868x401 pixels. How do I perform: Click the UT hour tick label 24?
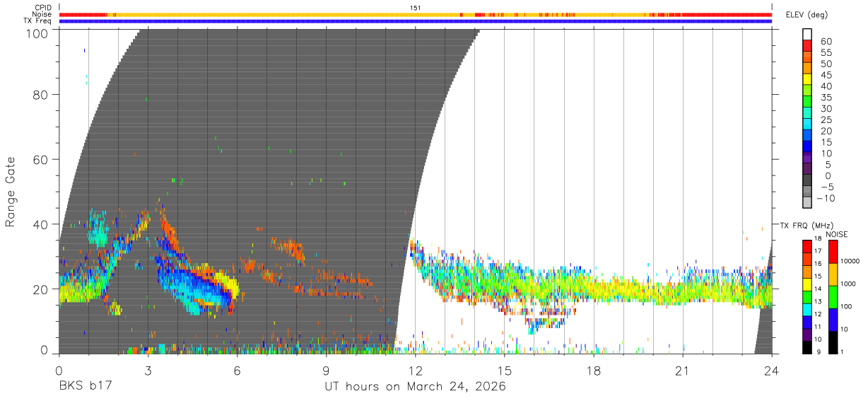(x=772, y=370)
